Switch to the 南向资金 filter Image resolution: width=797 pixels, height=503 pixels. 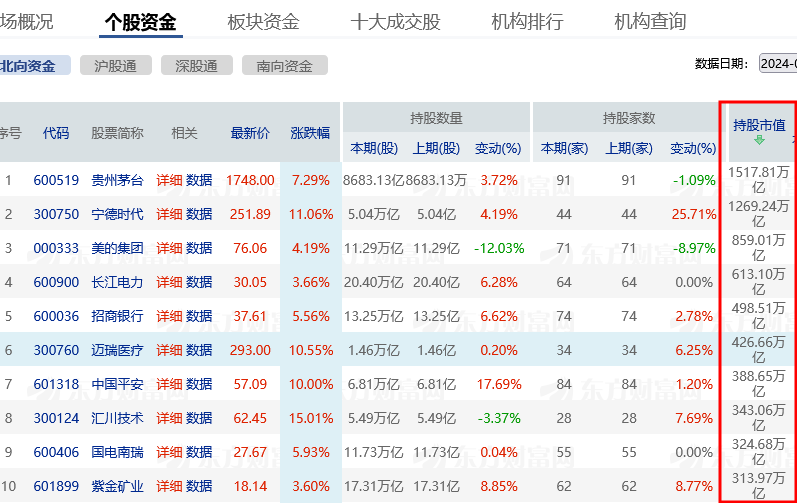coord(284,66)
